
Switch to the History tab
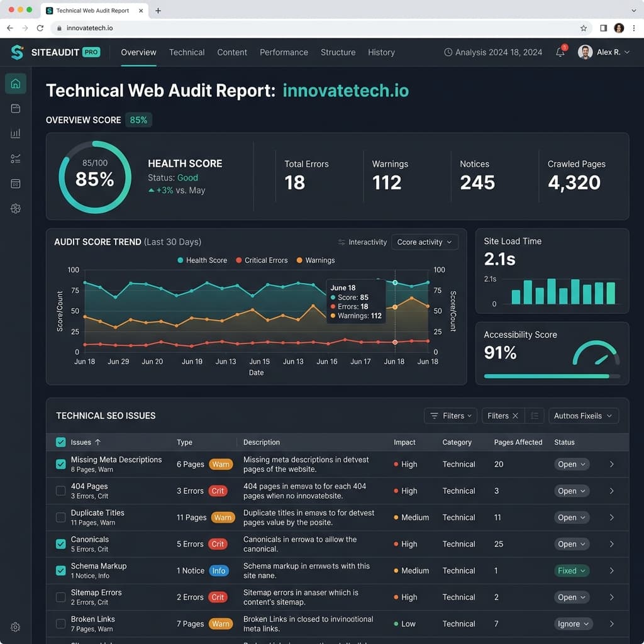point(381,52)
